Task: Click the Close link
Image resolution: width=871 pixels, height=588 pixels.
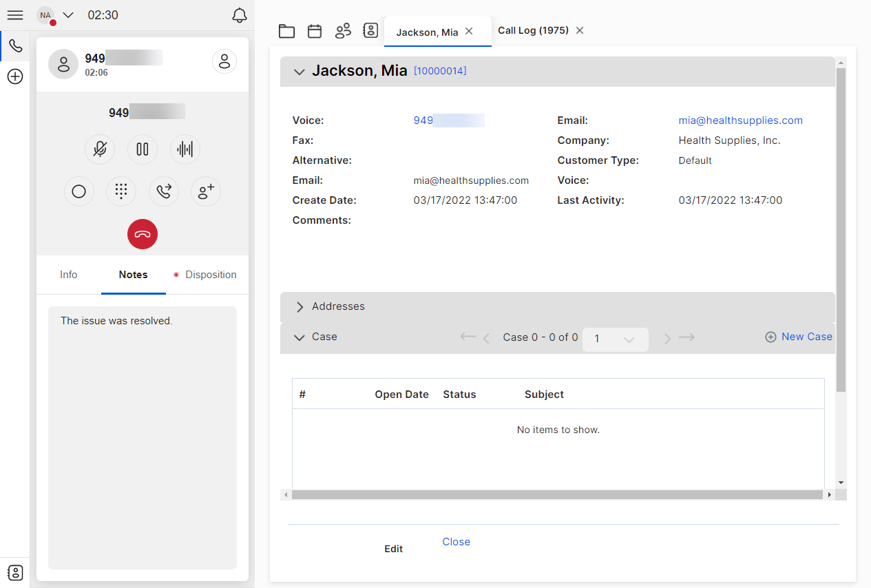Action: coord(457,542)
